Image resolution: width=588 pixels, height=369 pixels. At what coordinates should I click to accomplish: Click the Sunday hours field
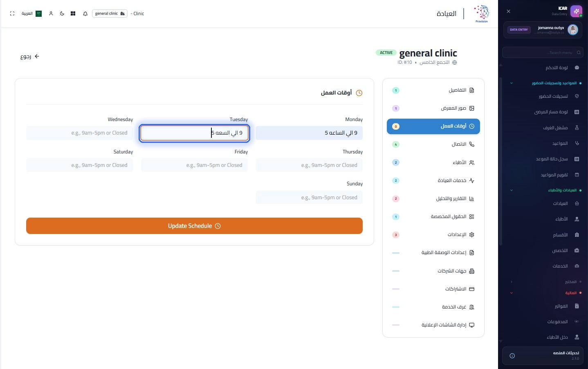tap(309, 198)
